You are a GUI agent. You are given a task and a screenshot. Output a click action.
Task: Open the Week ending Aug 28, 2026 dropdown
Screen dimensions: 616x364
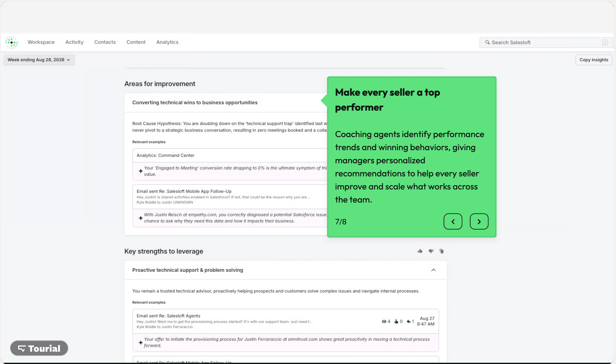click(39, 60)
